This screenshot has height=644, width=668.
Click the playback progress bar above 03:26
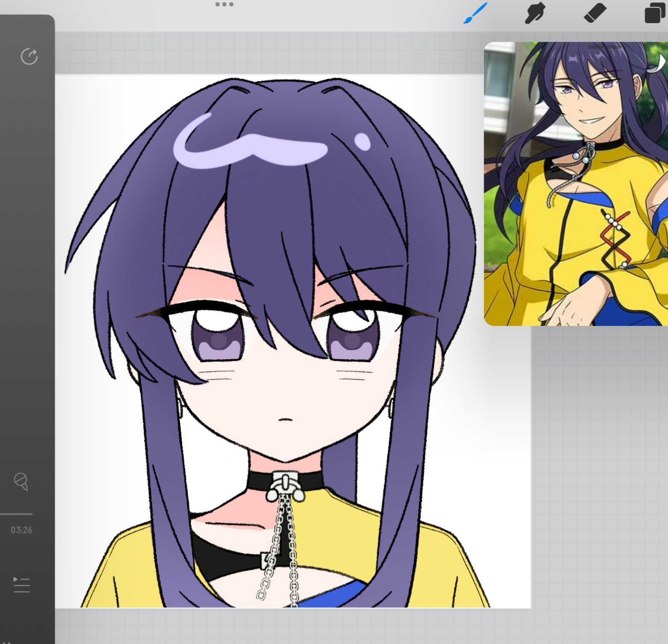coord(16,514)
